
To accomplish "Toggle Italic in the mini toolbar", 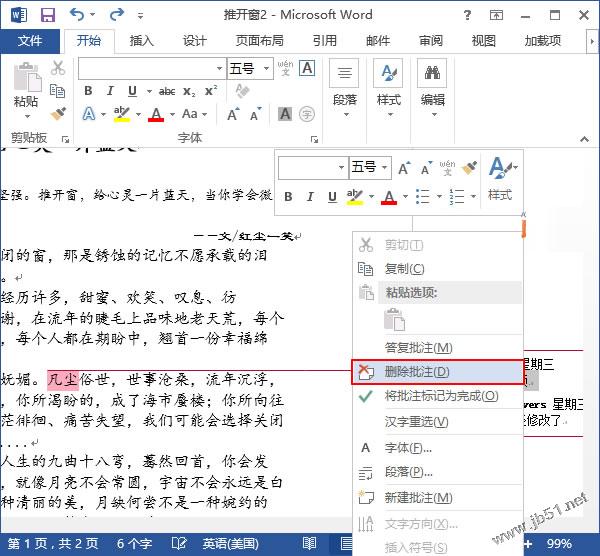I will point(310,197).
